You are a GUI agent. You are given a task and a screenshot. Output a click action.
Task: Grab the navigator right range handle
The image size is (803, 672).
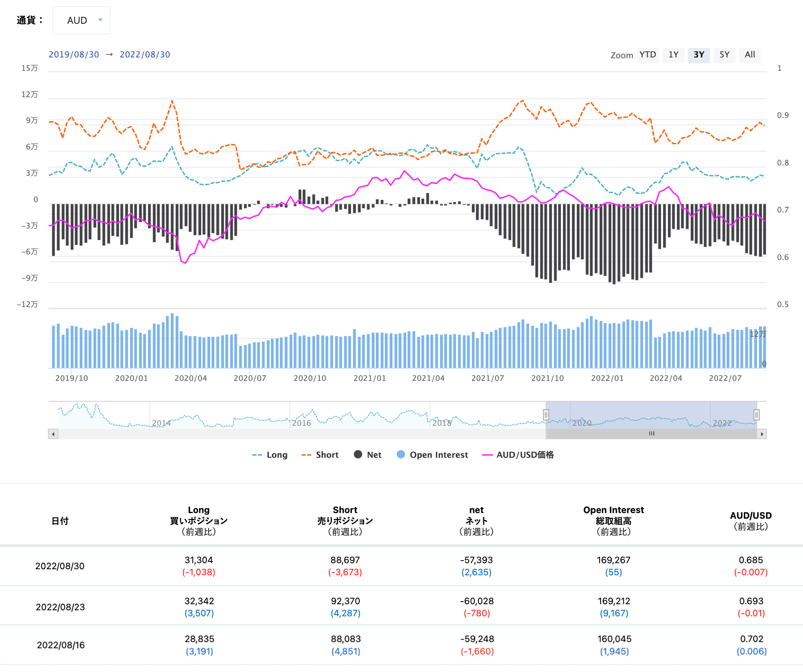point(757,415)
